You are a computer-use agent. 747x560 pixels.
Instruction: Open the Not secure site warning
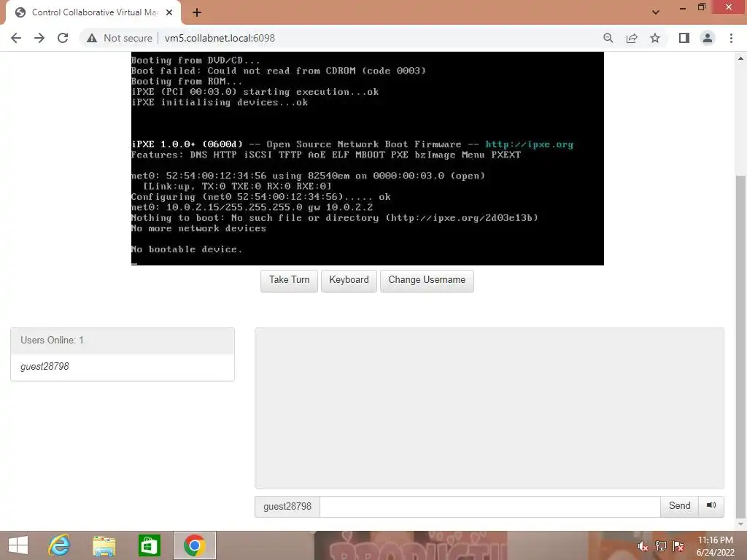(119, 38)
